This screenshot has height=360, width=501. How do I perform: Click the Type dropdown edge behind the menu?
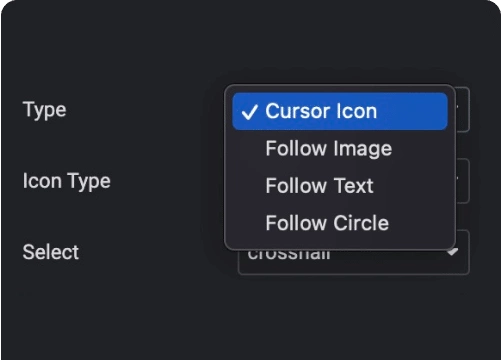(x=463, y=109)
